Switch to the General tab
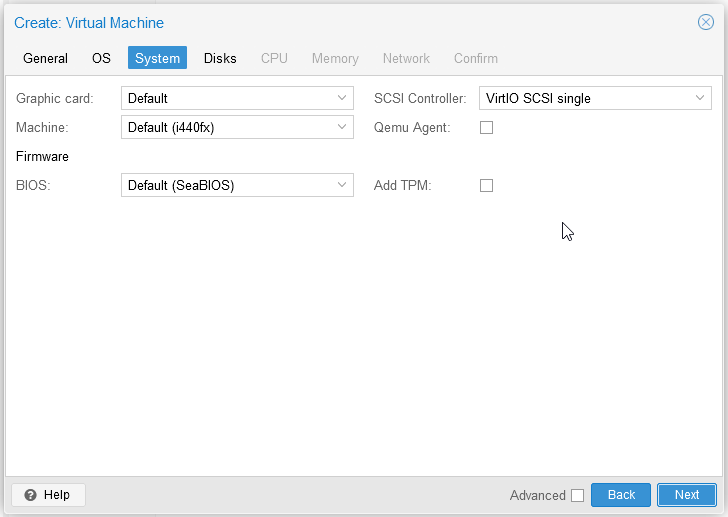Viewport: 728px width, 517px height. click(45, 58)
